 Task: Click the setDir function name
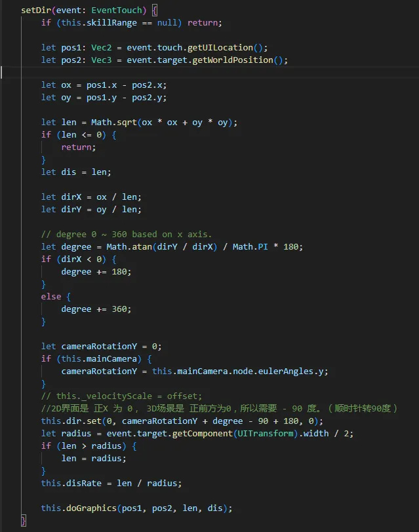pyautogui.click(x=35, y=10)
